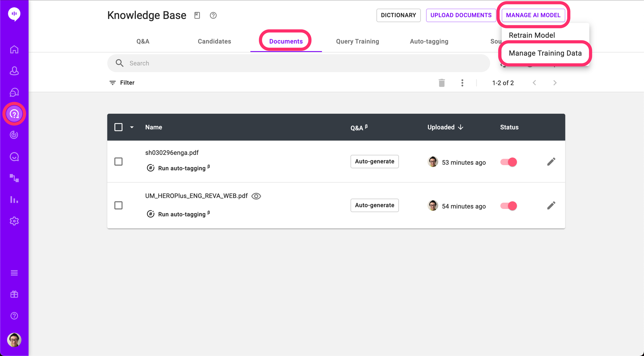The height and width of the screenshot is (356, 644).
Task: Sort by the Uploaded column arrow
Action: point(461,127)
